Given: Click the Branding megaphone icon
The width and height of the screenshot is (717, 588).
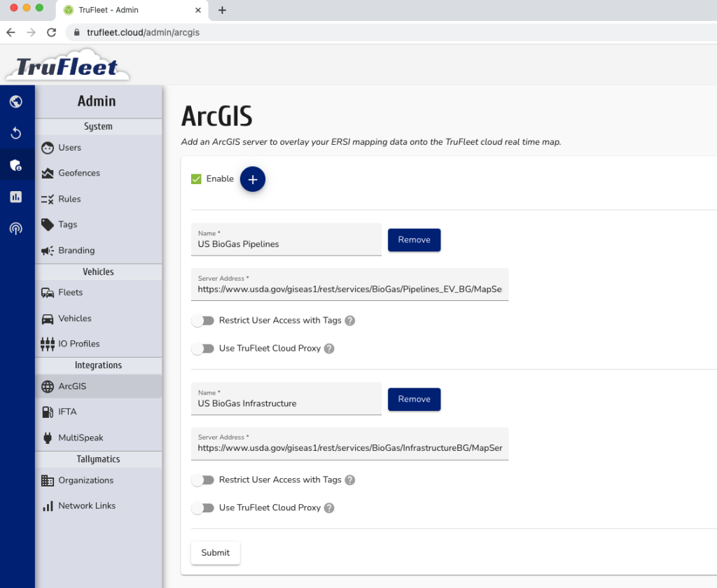Looking at the screenshot, I should [x=48, y=251].
